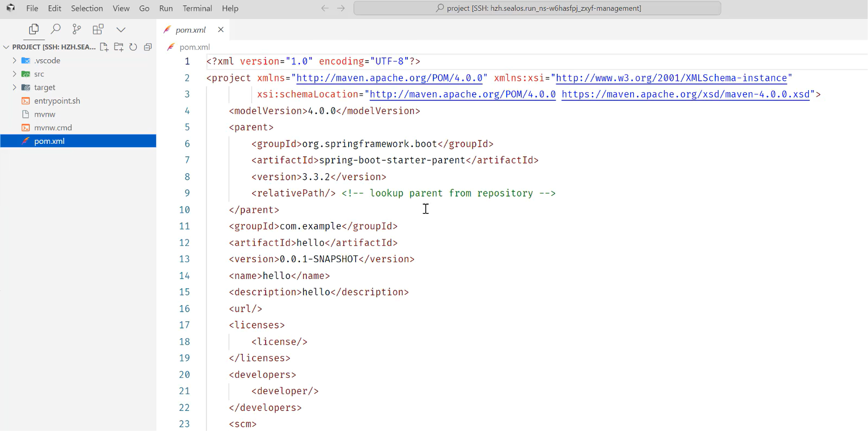Open the mvnw file

tap(45, 114)
